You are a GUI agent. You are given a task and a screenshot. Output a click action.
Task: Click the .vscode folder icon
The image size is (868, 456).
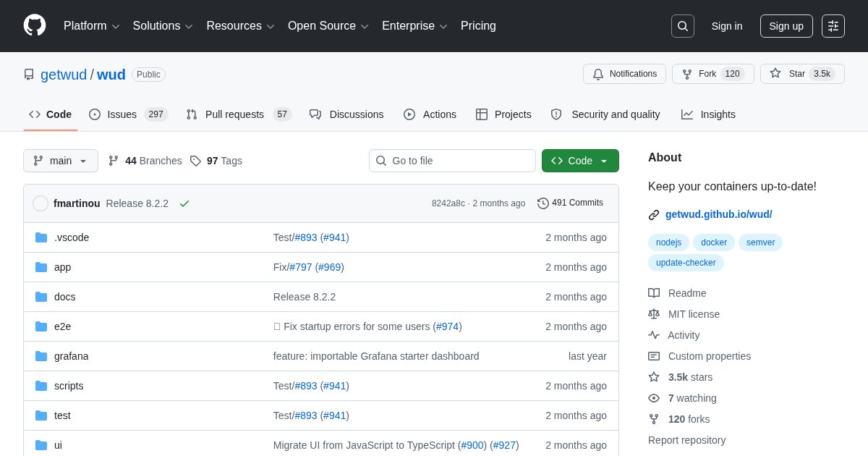[41, 237]
